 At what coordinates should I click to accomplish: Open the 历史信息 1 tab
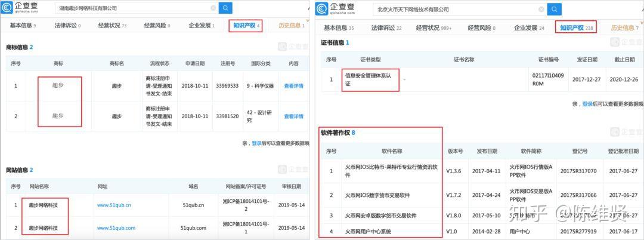click(x=291, y=26)
